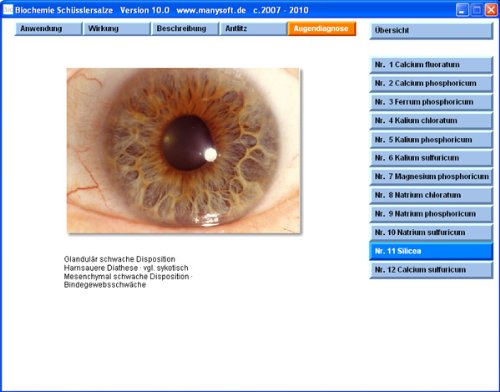Click the application icon in title bar
The width and height of the screenshot is (500, 392).
[x=7, y=10]
